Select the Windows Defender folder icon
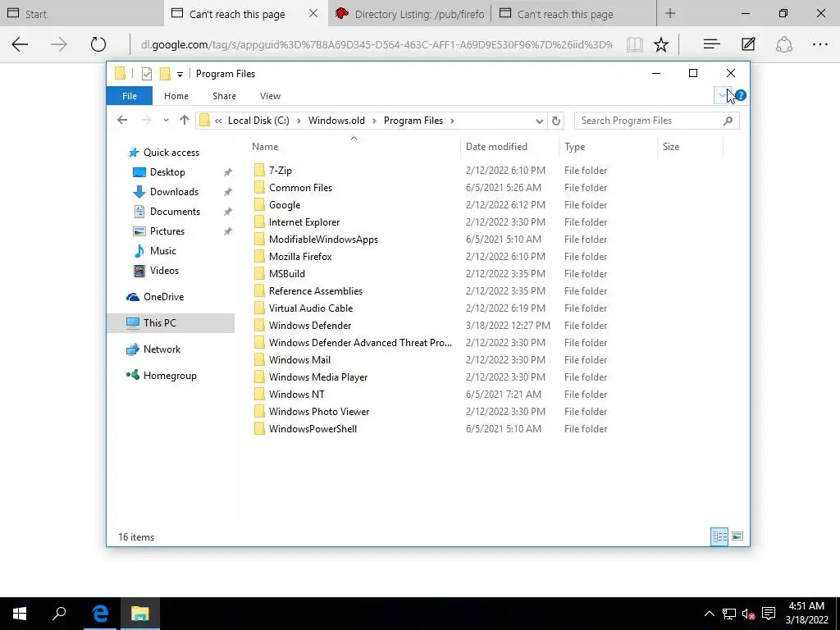Screen dimensions: 840x630 (x=259, y=325)
